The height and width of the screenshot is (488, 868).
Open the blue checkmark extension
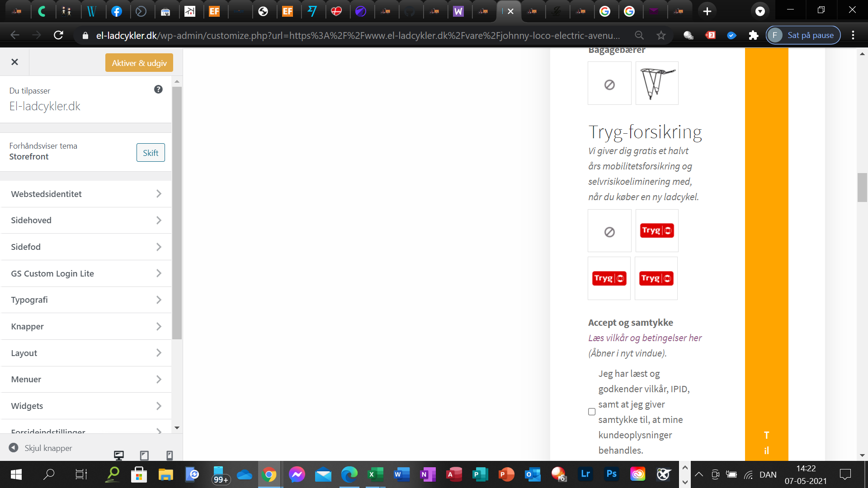click(732, 35)
